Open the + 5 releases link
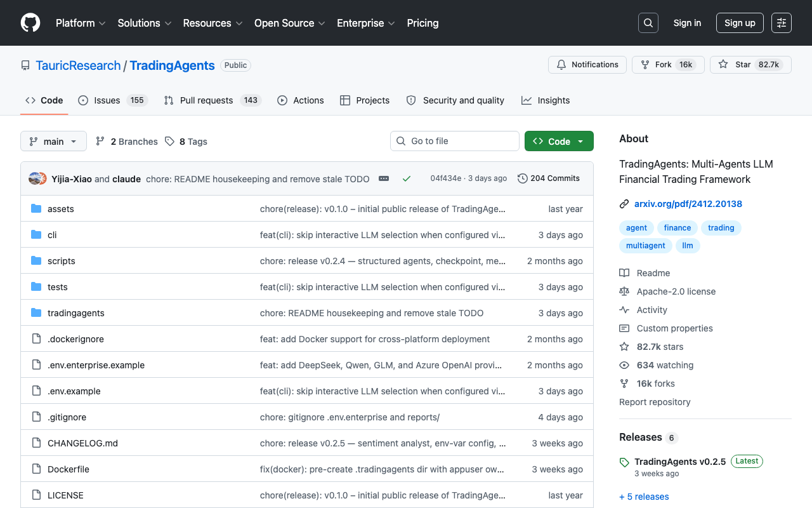Screen dimensions: 812x508 click(644, 497)
